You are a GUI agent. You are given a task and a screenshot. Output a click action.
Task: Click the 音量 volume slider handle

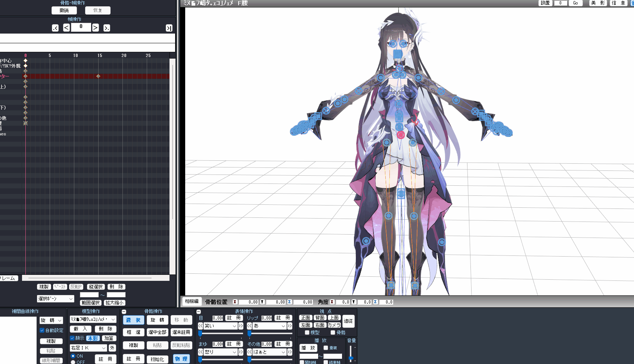click(351, 358)
